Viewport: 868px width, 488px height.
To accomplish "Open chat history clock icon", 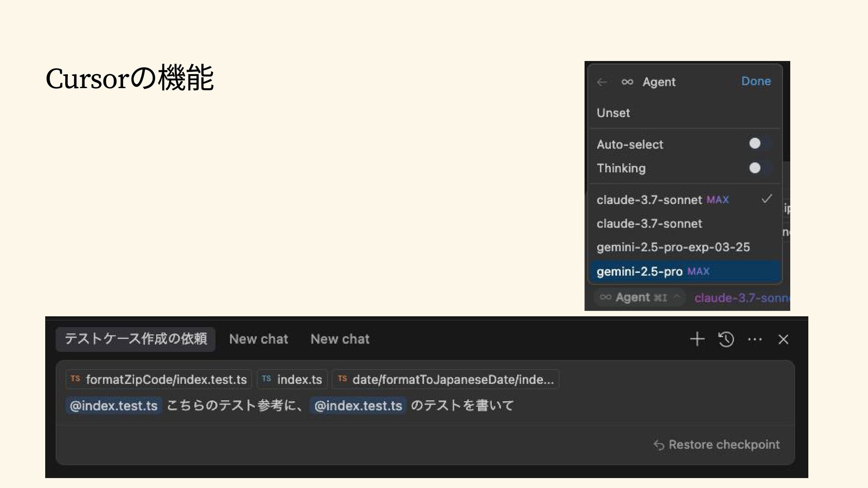I will point(726,339).
